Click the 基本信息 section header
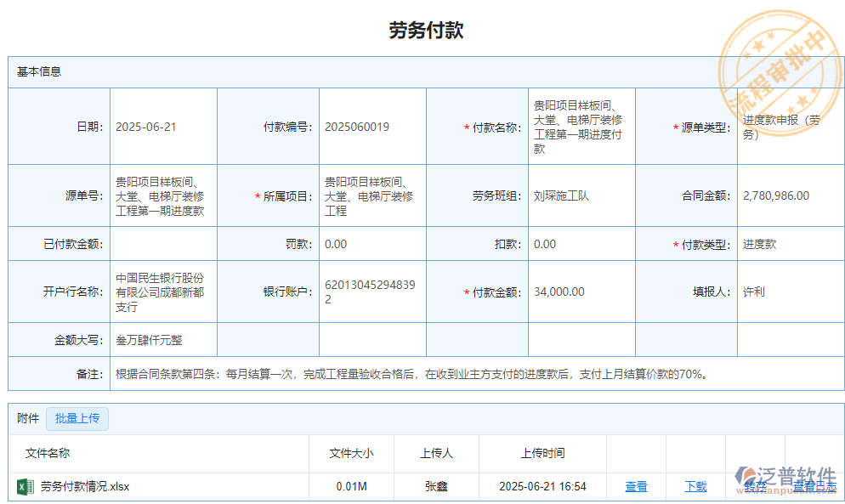This screenshot has width=845, height=504. [39, 71]
